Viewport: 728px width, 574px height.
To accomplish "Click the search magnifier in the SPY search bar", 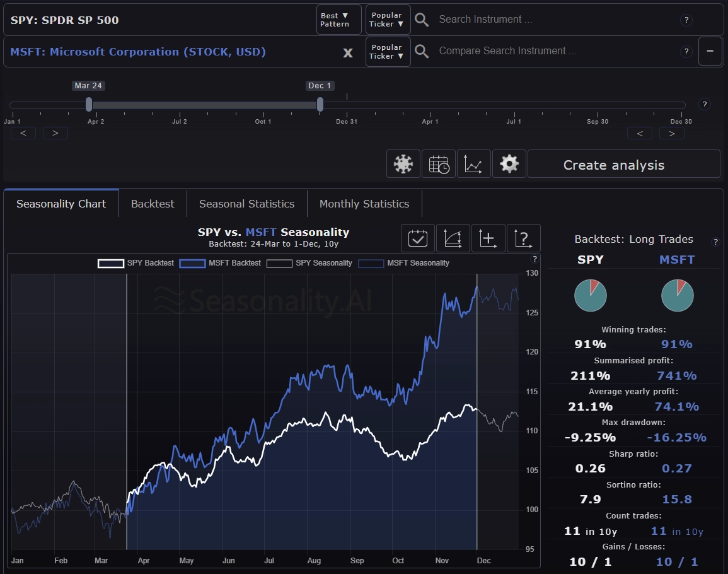I will click(x=421, y=20).
